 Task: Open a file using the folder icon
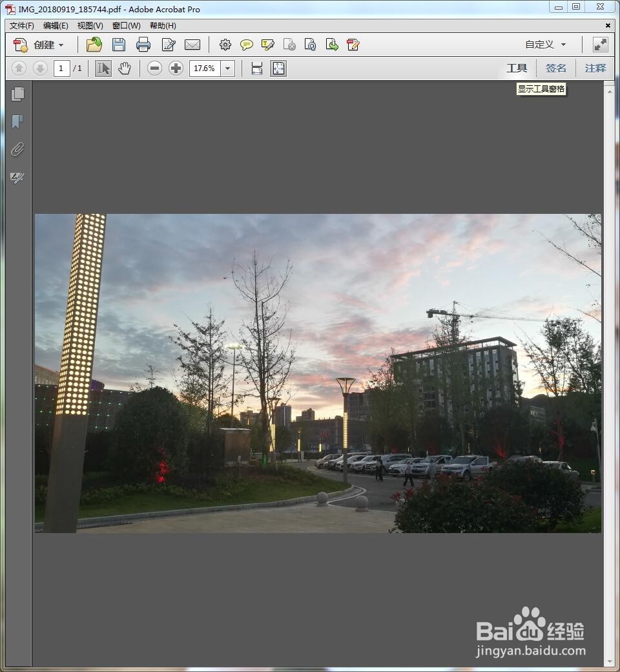coord(94,44)
